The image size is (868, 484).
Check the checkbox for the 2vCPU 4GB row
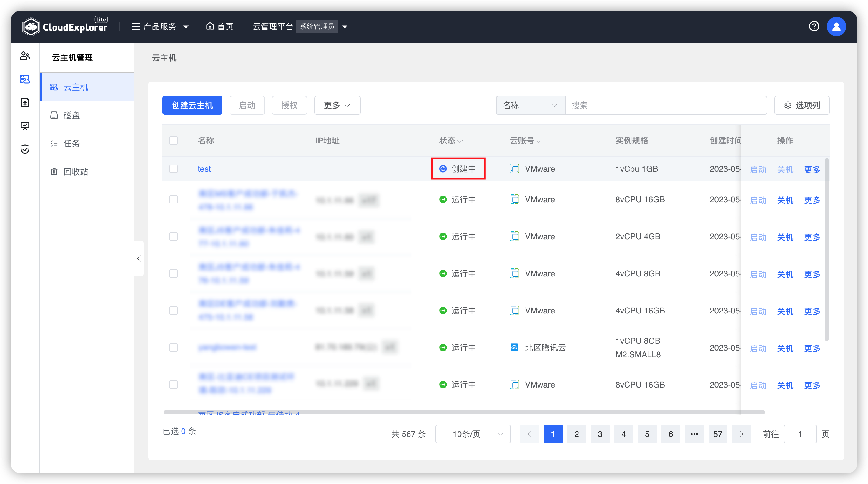[174, 236]
